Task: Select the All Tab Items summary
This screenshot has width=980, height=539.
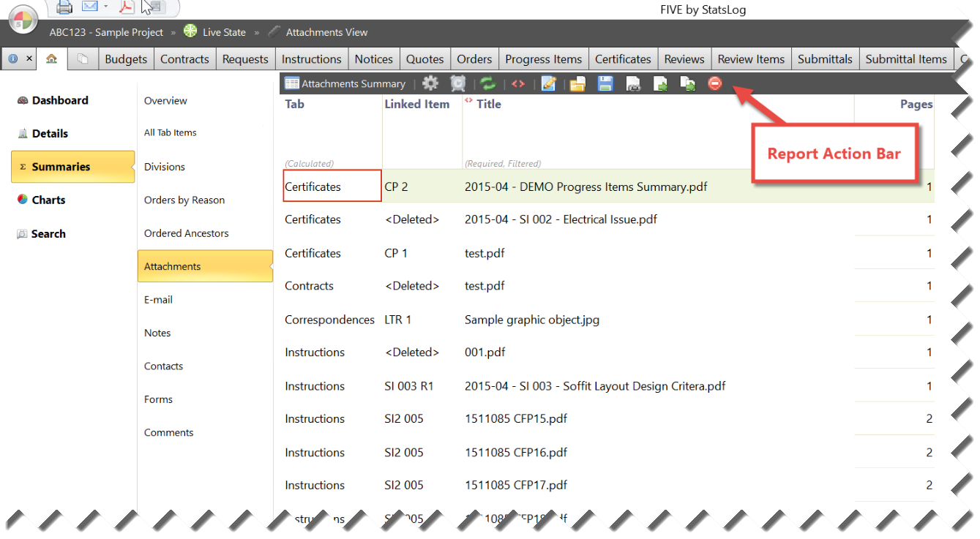Action: (171, 132)
